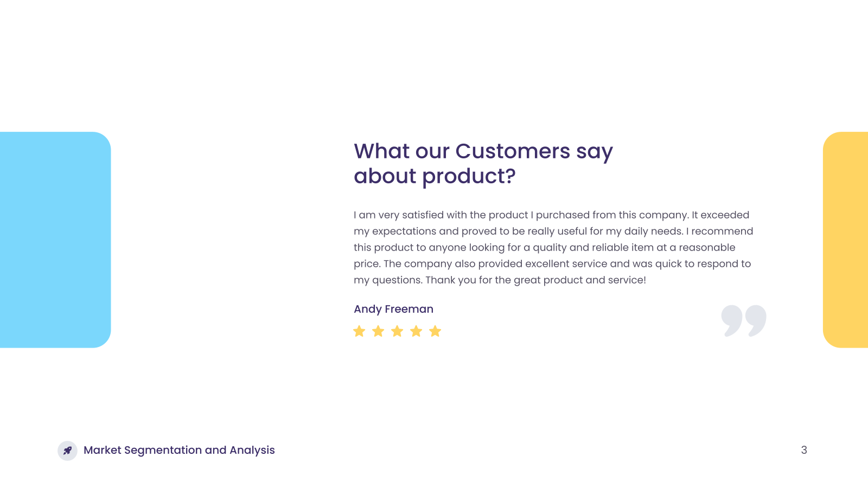Select the blue rounded rectangle shape
Image resolution: width=868 pixels, height=488 pixels.
tap(55, 240)
